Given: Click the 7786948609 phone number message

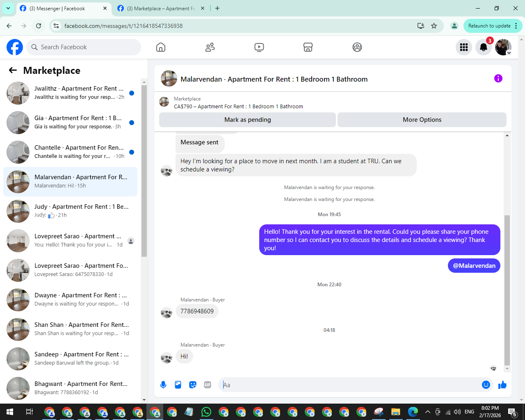Looking at the screenshot, I should tap(197, 311).
